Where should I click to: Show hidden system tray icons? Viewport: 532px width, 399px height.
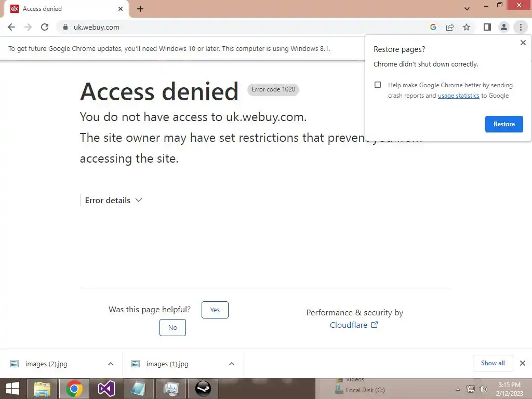458,389
